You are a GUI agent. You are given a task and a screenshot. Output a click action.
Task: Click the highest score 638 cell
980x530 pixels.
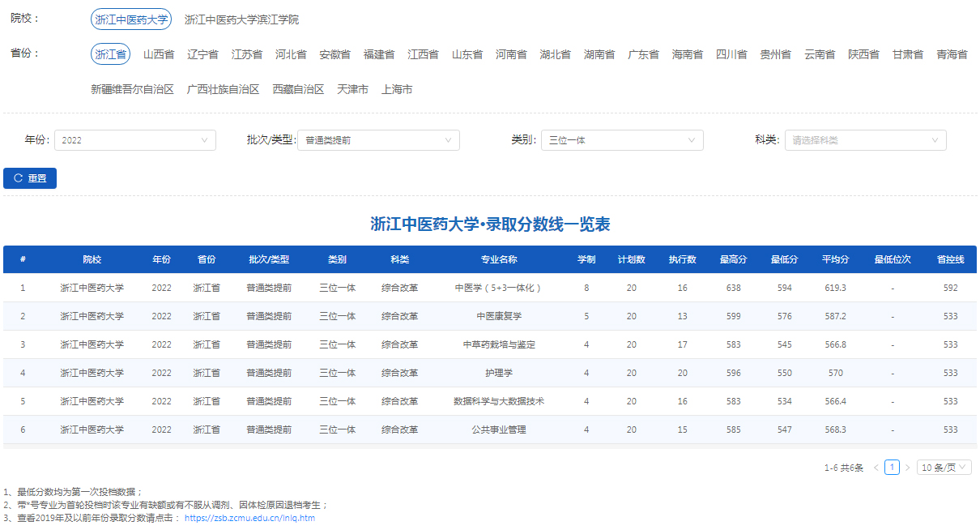click(734, 288)
